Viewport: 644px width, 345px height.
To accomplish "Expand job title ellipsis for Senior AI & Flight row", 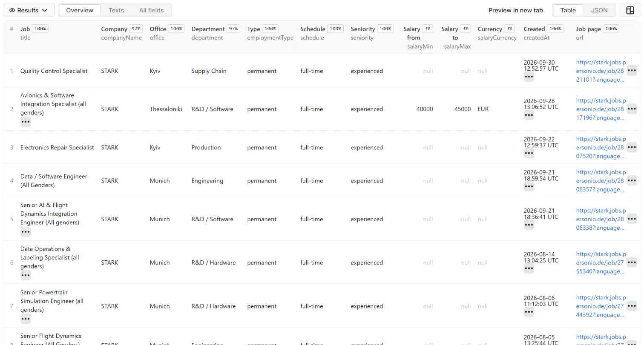I will pyautogui.click(x=26, y=232).
